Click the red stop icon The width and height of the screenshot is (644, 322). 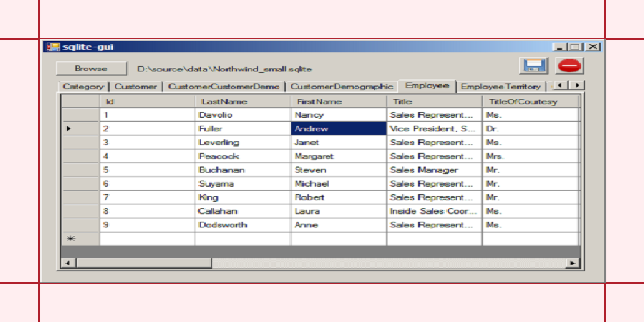(x=569, y=65)
